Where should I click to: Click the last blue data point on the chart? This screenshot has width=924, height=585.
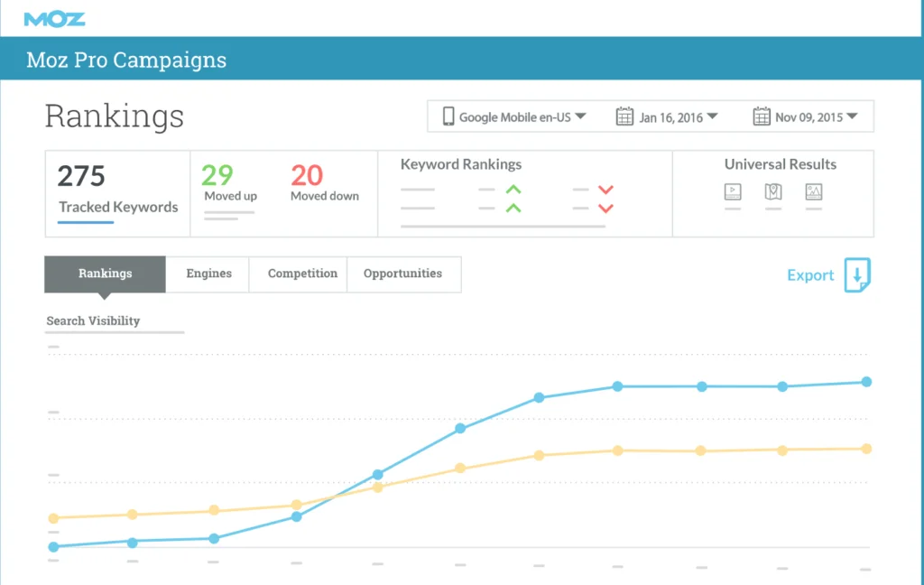tap(866, 382)
